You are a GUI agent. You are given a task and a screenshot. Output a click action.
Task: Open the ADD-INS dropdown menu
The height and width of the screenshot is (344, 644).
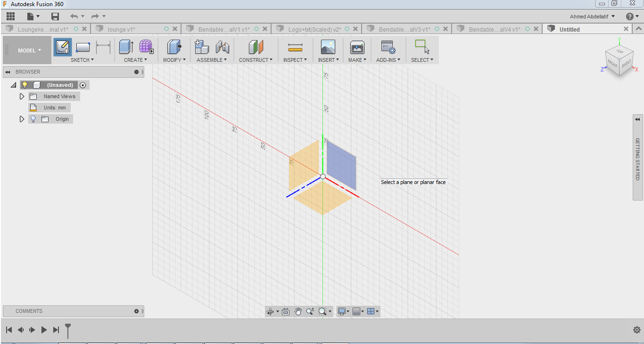(388, 60)
